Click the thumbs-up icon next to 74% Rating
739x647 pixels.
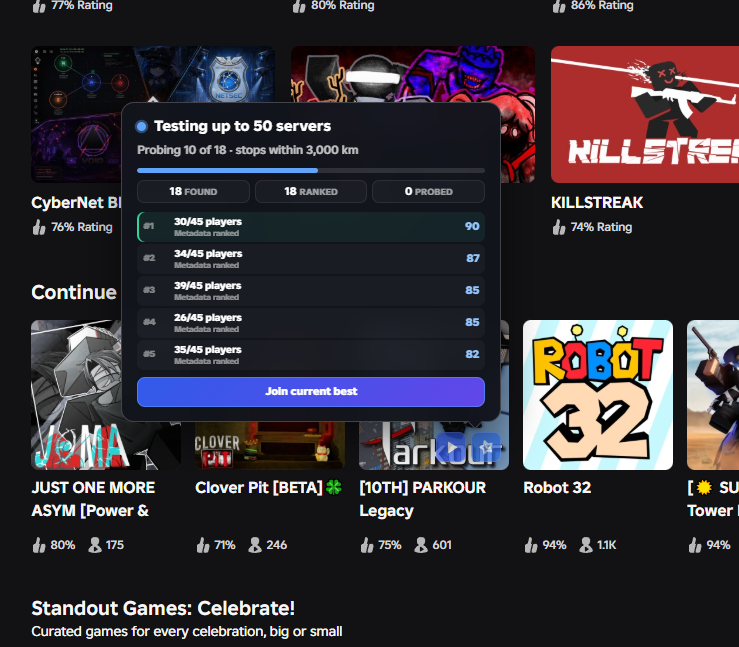tap(559, 227)
